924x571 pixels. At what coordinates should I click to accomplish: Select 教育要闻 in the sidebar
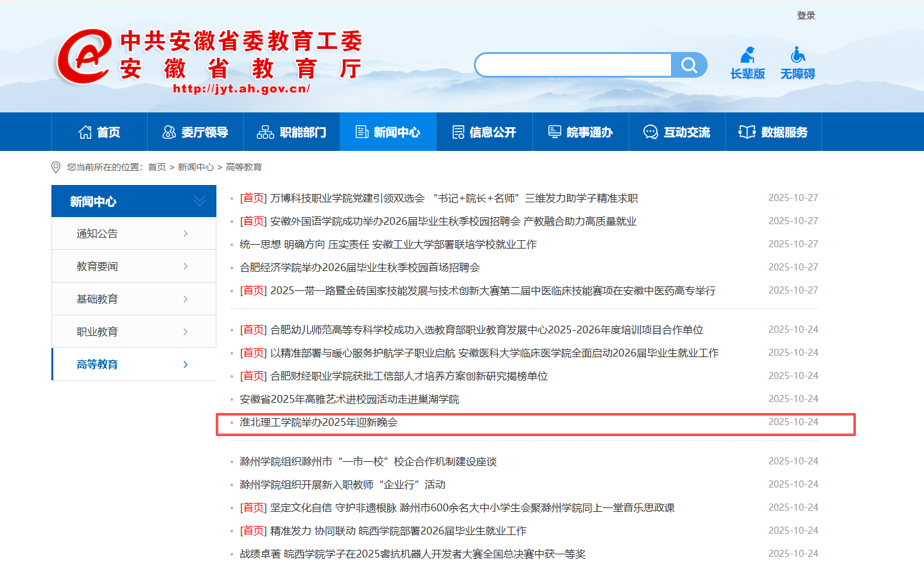pyautogui.click(x=98, y=267)
